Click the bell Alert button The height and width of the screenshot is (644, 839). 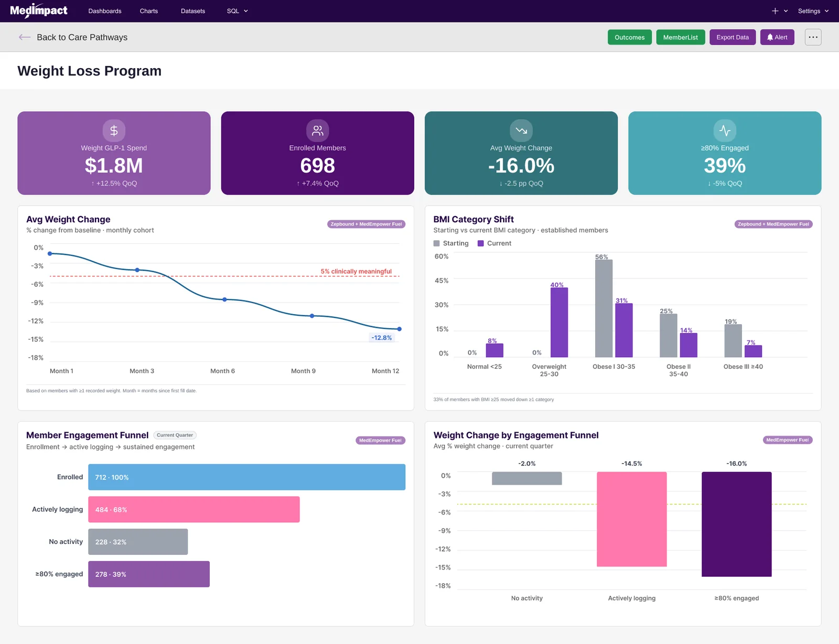coord(777,37)
